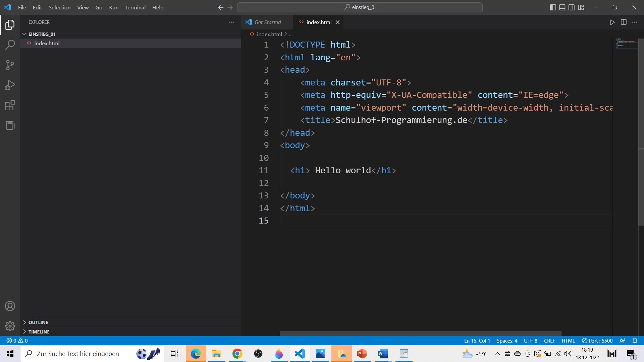This screenshot has width=644, height=362.
Task: Open PowerPoint from the taskbar
Action: (362, 354)
